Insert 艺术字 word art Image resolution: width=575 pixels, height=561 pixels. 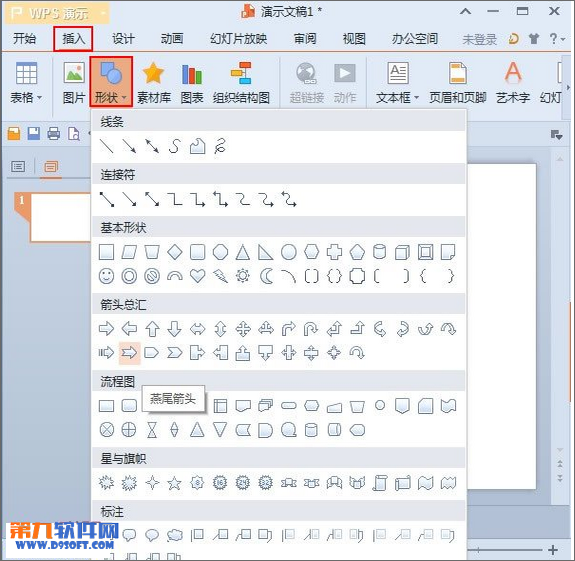tap(513, 83)
